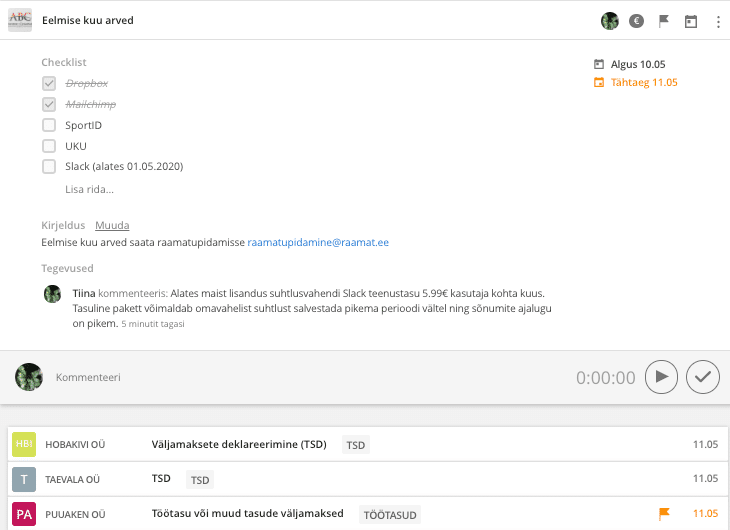The height and width of the screenshot is (530, 730).
Task: Check the Slack (alates 01.05.2020) item
Action: click(x=49, y=166)
